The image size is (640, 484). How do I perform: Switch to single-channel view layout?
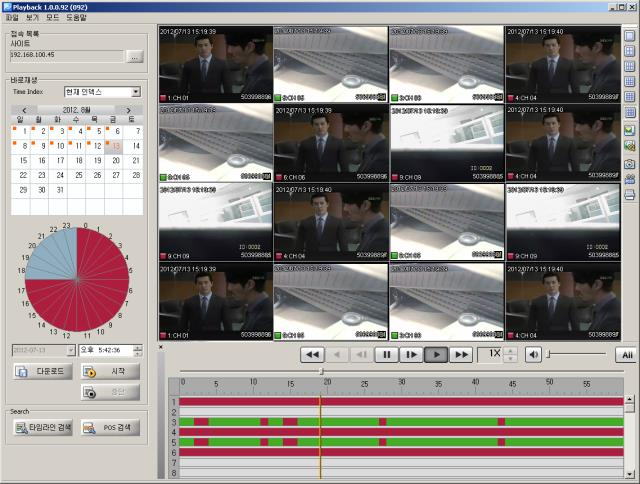(x=629, y=36)
